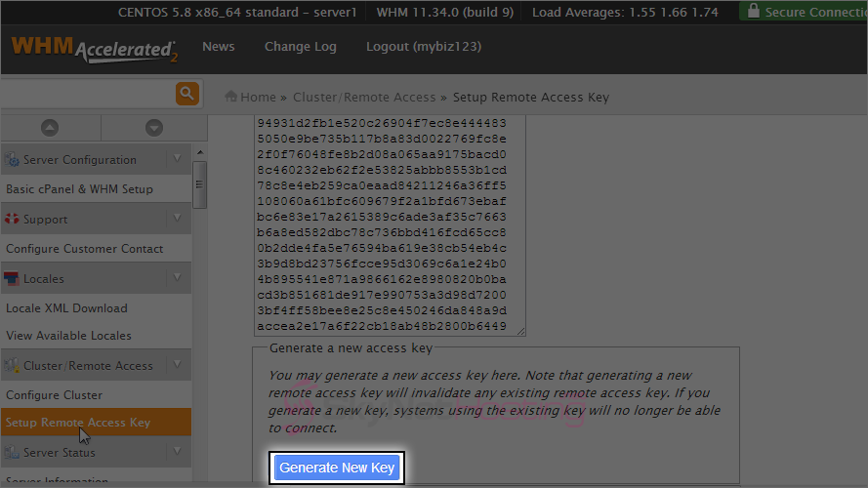Viewport: 868px width, 488px height.
Task: Select Setup Remote Access Key in sidebar
Action: click(96, 423)
